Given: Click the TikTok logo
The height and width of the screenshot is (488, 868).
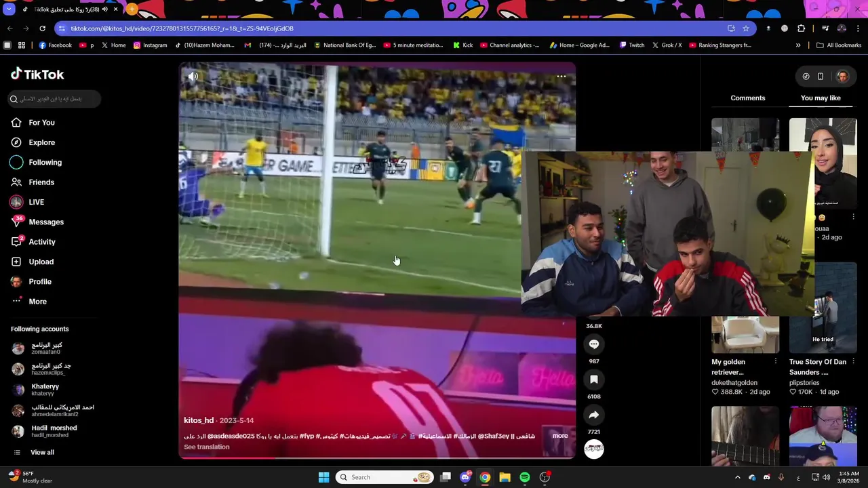Looking at the screenshot, I should click(x=37, y=75).
